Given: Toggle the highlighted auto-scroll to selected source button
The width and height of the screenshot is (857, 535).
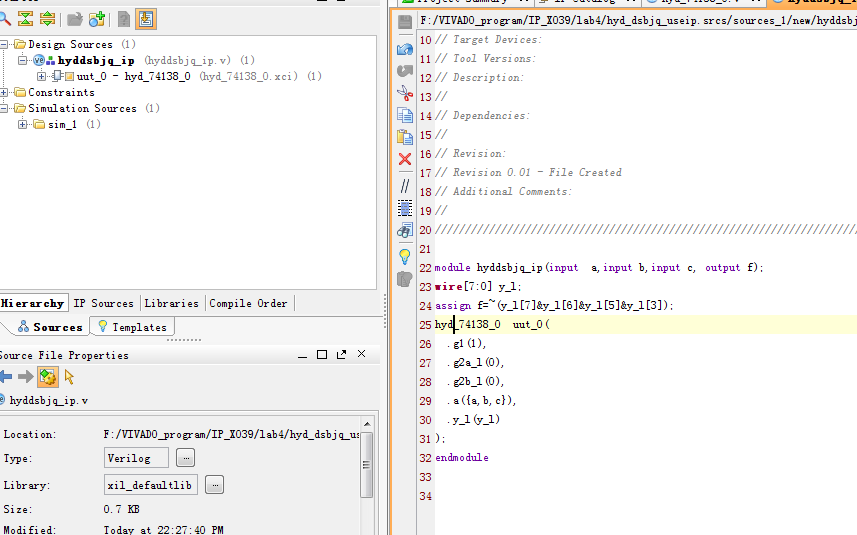Looking at the screenshot, I should click(x=146, y=19).
